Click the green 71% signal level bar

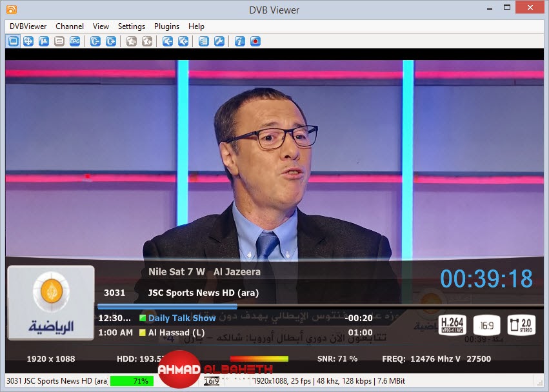(x=132, y=381)
